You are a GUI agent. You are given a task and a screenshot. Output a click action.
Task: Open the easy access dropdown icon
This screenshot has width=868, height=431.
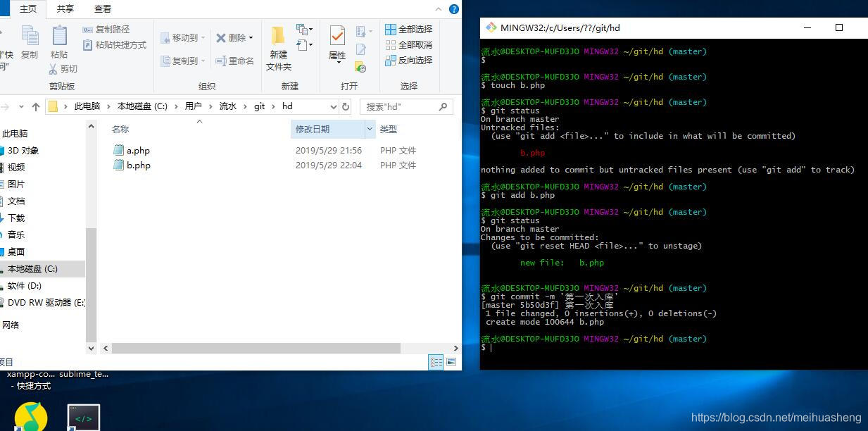[304, 45]
